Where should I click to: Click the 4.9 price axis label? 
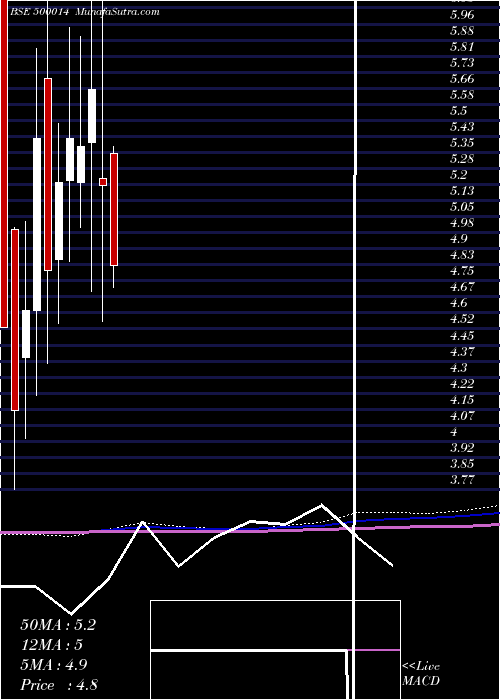458,239
